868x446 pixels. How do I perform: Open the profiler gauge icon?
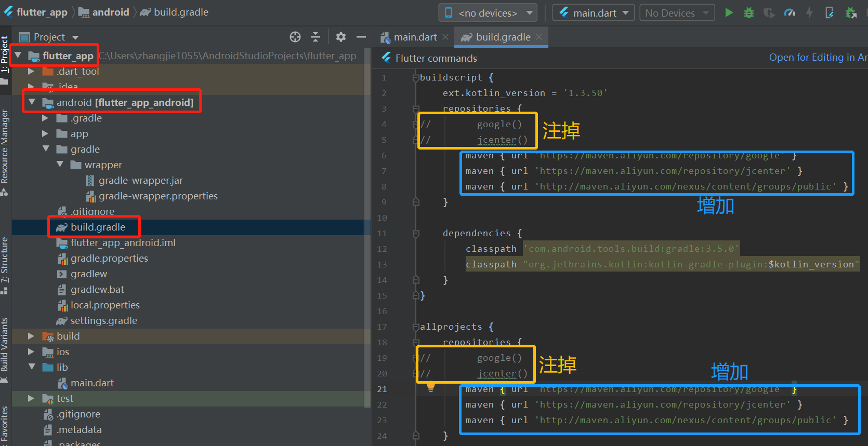point(790,12)
